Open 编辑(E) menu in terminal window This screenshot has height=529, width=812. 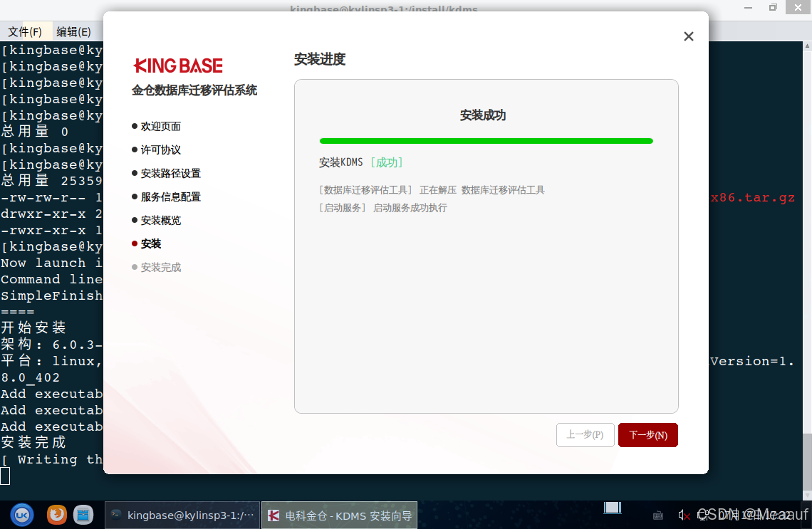73,31
